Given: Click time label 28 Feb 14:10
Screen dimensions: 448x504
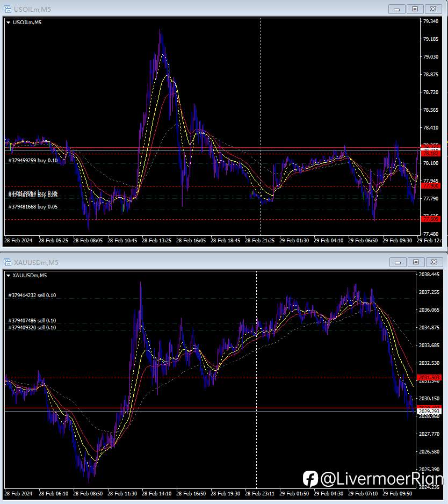Looking at the screenshot, I should 156,493.
